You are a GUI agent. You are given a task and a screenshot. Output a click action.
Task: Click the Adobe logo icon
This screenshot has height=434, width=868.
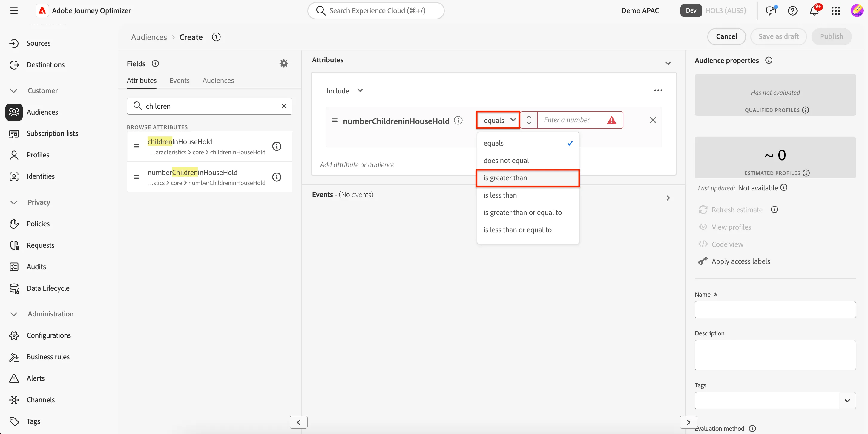coord(42,10)
